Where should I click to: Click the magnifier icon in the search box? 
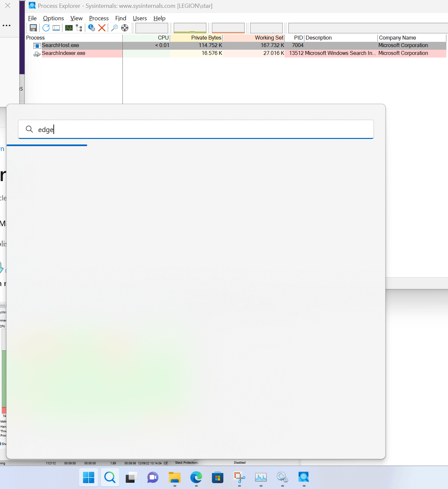29,129
